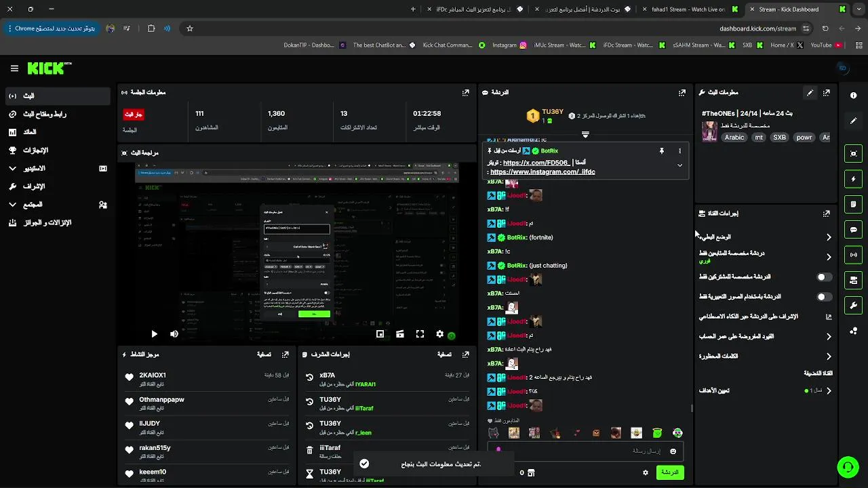Viewport: 868px width, 488px height.
Task: Bookmark page with the star icon
Action: tap(190, 28)
